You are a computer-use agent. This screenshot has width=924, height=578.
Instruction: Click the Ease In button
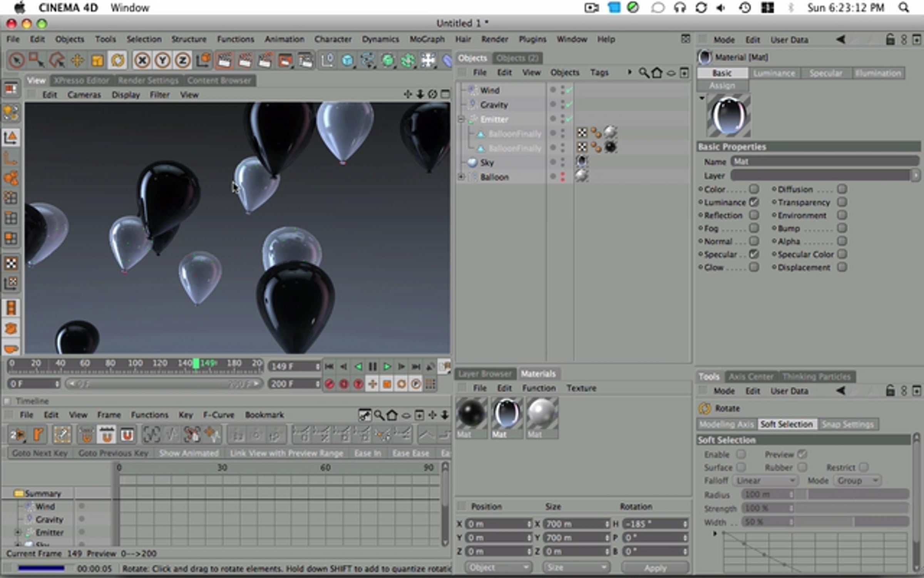368,453
